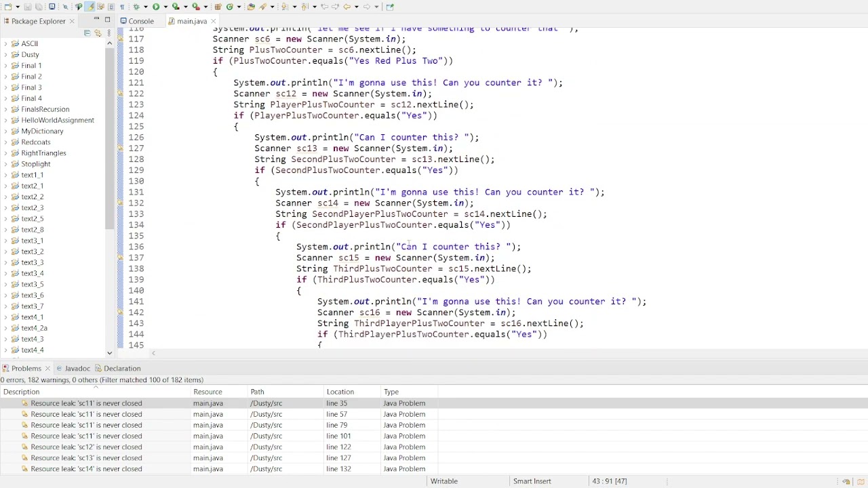Click the Coverage run icon
Image resolution: width=868 pixels, height=488 pixels.
[x=176, y=7]
